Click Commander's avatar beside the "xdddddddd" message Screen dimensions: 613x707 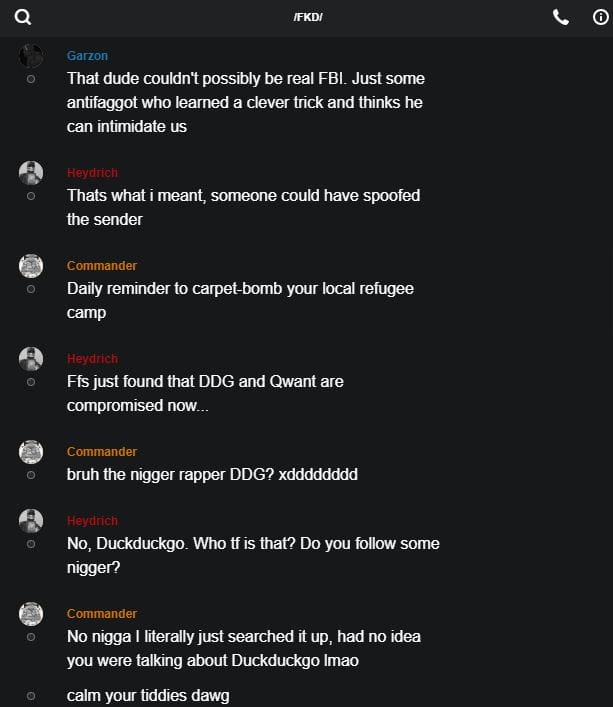point(31,452)
